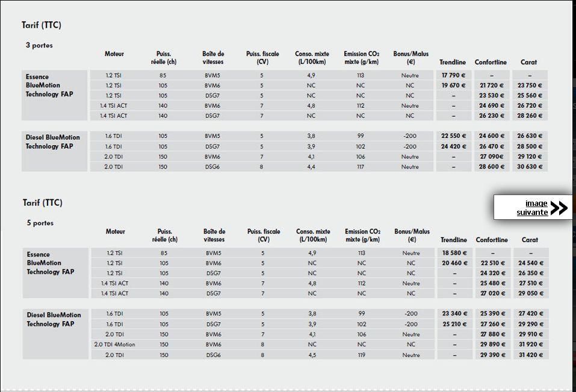Select 5 portes Trendline price 18 580 €

click(454, 253)
